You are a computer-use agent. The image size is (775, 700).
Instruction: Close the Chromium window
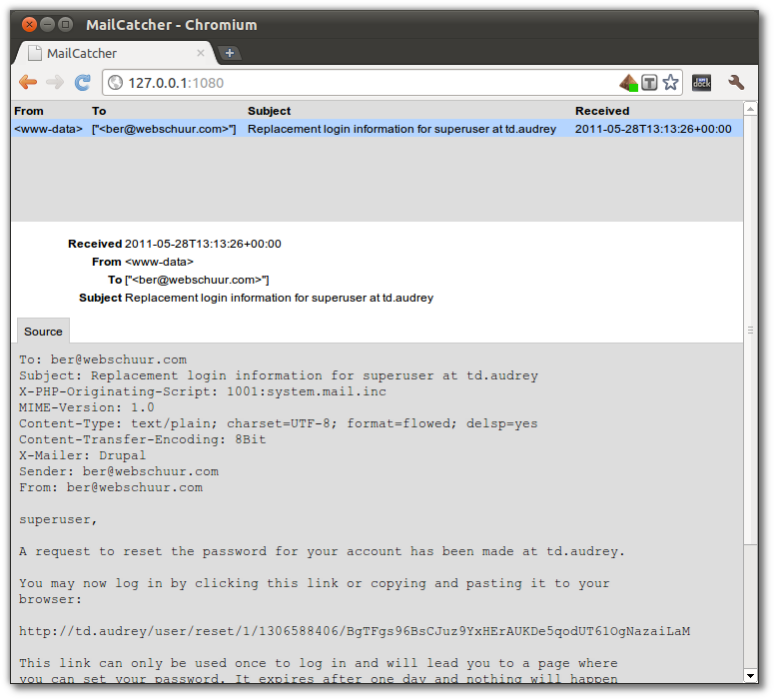tap(30, 24)
